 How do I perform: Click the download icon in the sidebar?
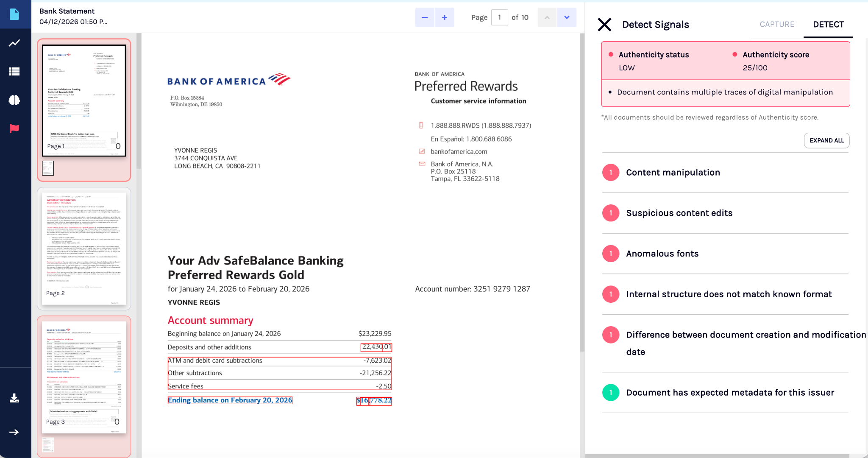pos(14,398)
